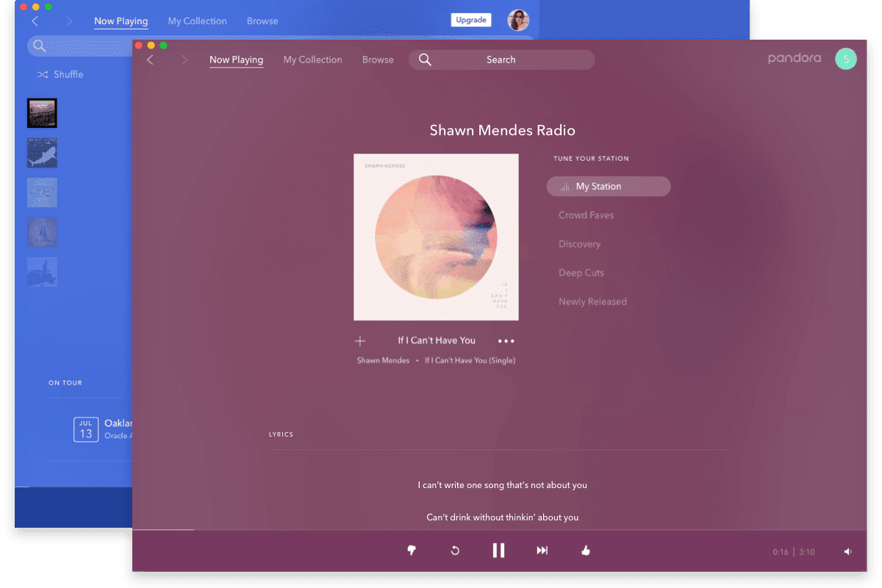This screenshot has height=588, width=882.
Task: Enable the Deep Cuts listening mode
Action: point(581,273)
